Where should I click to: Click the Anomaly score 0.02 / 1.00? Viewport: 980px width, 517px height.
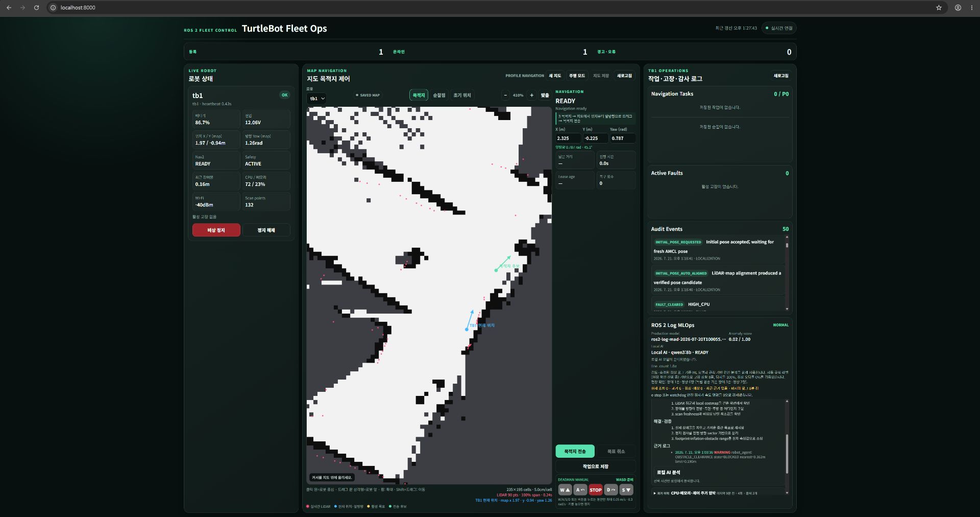[x=740, y=339]
